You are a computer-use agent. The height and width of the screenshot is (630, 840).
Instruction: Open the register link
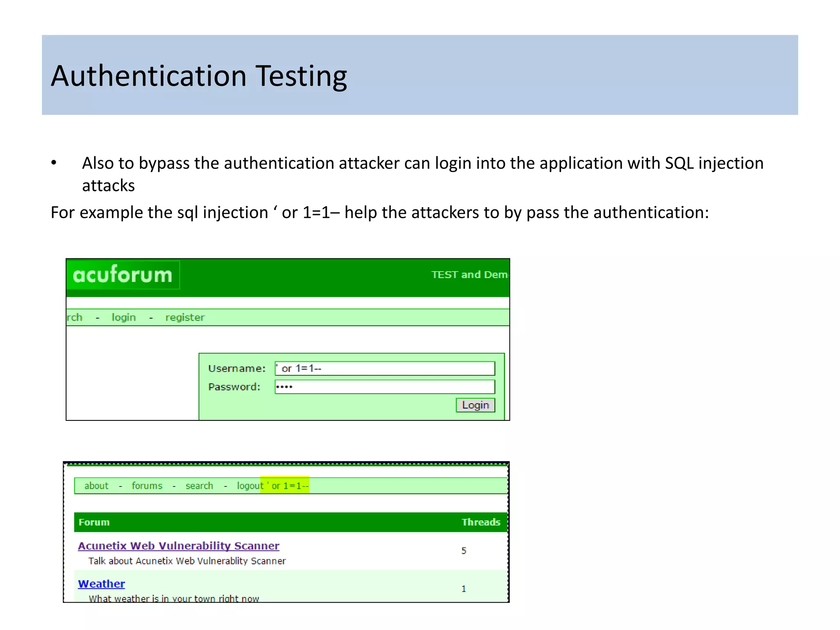(x=185, y=317)
